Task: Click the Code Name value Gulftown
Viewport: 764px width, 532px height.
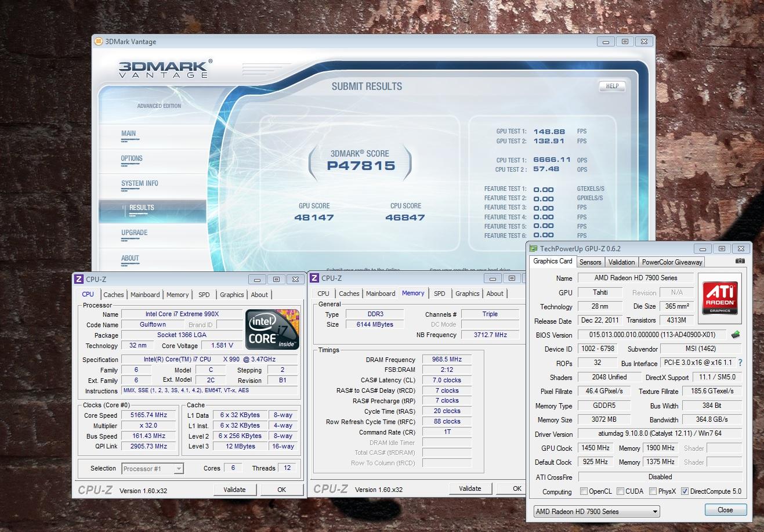Action: (x=153, y=325)
